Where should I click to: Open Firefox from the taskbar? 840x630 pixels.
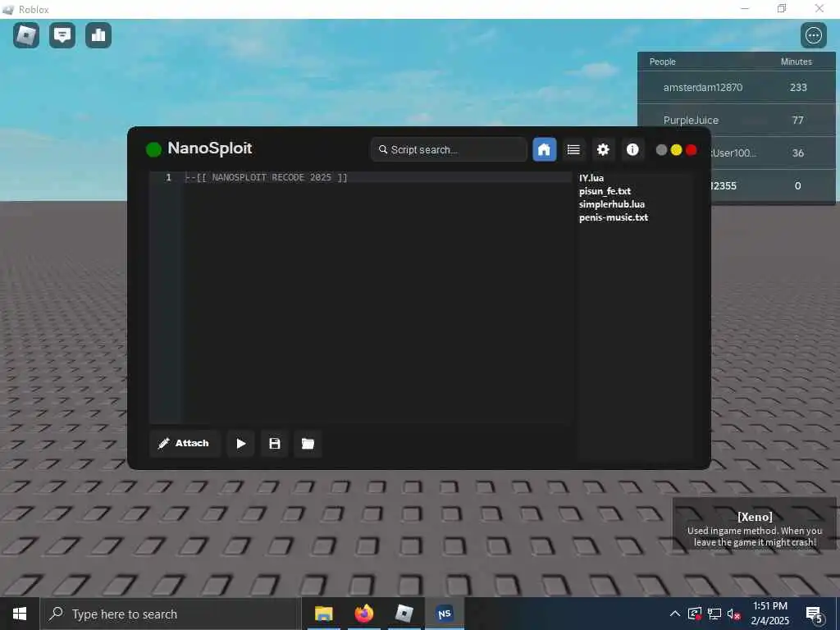click(x=363, y=614)
